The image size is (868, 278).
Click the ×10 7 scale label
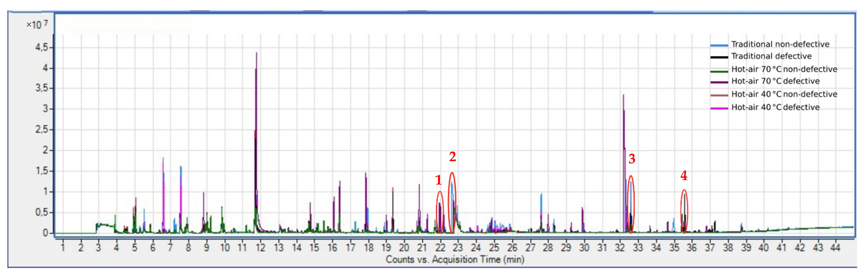click(37, 24)
